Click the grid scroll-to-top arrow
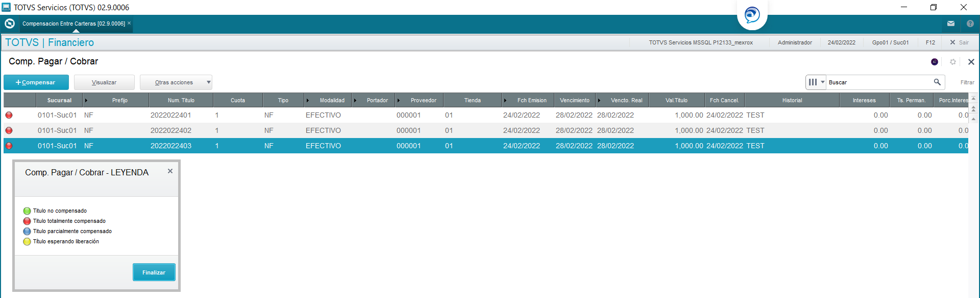Viewport: 980px width, 298px height. pos(973,98)
